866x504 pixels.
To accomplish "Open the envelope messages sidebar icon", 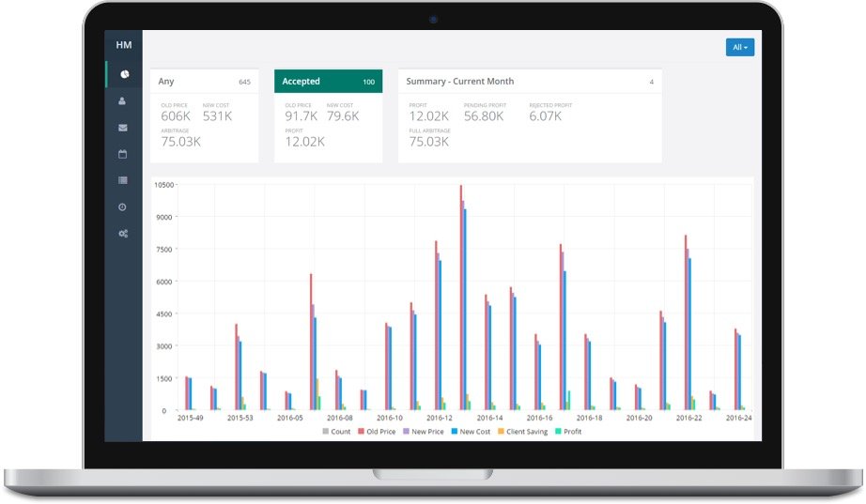I will pyautogui.click(x=123, y=128).
